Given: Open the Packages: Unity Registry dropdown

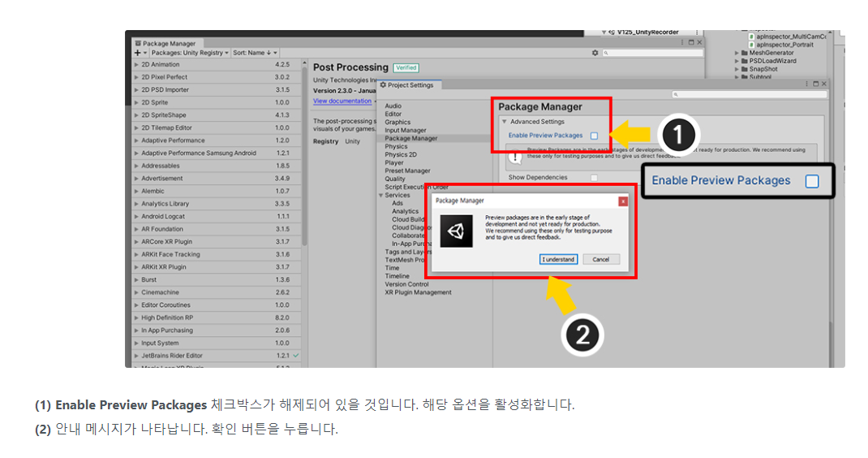Looking at the screenshot, I should pos(190,53).
